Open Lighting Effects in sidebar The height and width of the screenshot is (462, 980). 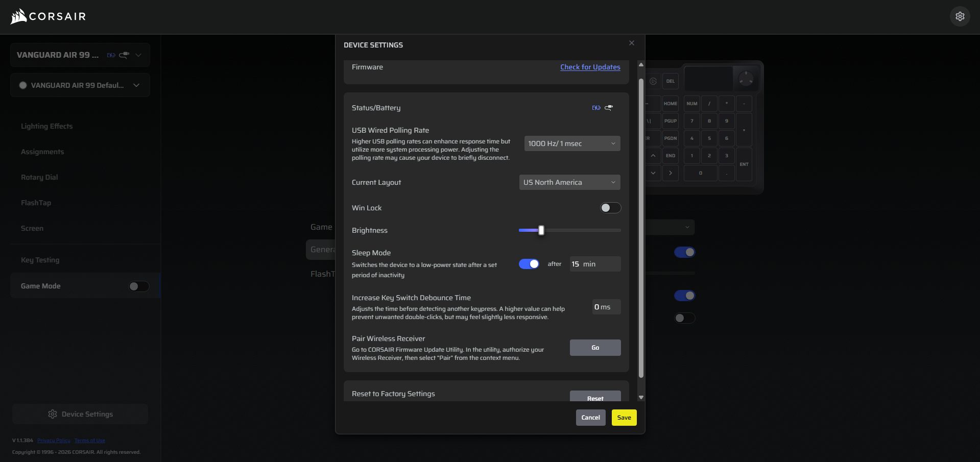coord(46,126)
